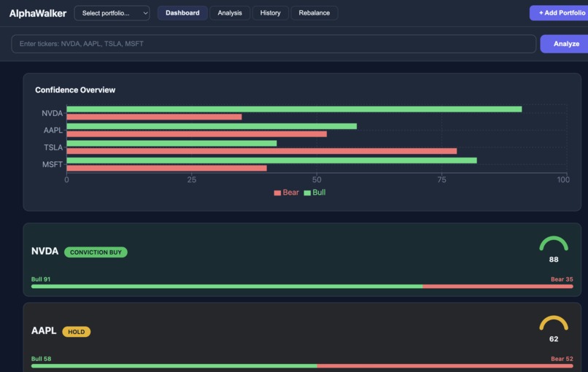588x372 pixels.
Task: Click the NVDA confidence gauge showing 88
Action: [x=554, y=249]
